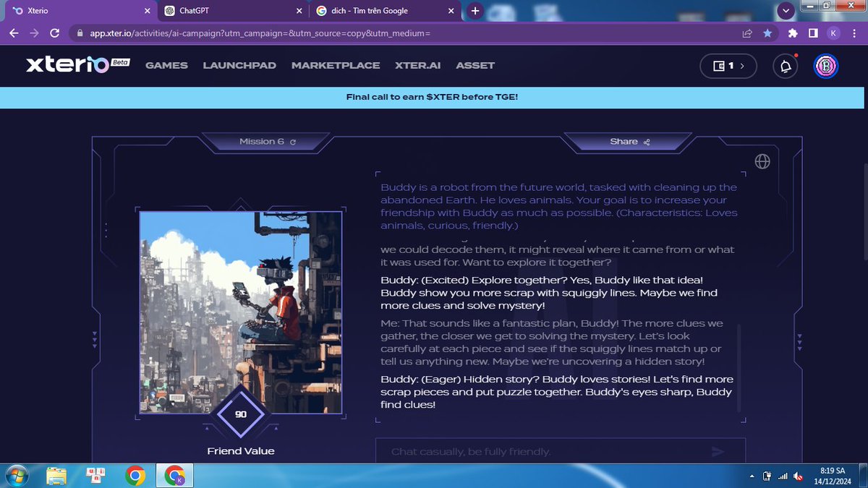Open the language globe icon
This screenshot has width=868, height=488.
(x=762, y=161)
